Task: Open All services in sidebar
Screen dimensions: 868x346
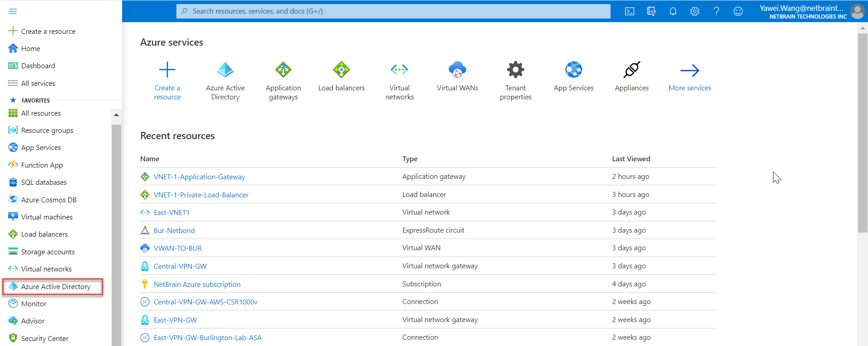Action: pyautogui.click(x=38, y=83)
